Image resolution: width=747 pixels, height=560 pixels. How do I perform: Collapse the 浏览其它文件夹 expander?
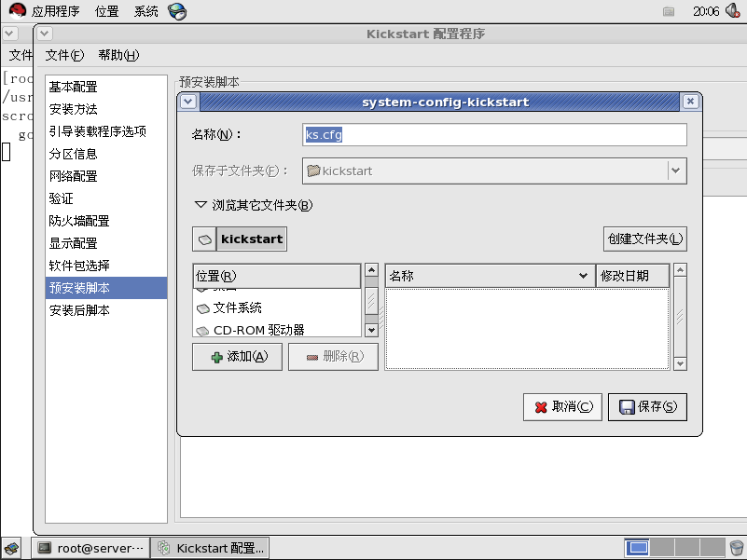[254, 205]
